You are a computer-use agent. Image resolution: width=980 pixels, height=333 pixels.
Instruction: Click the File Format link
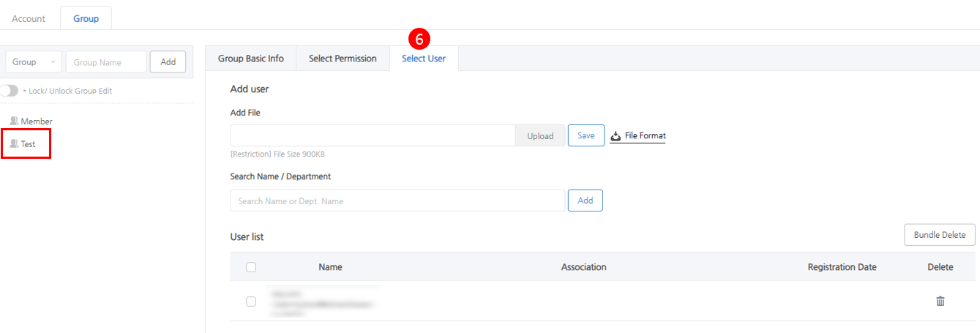click(x=645, y=135)
